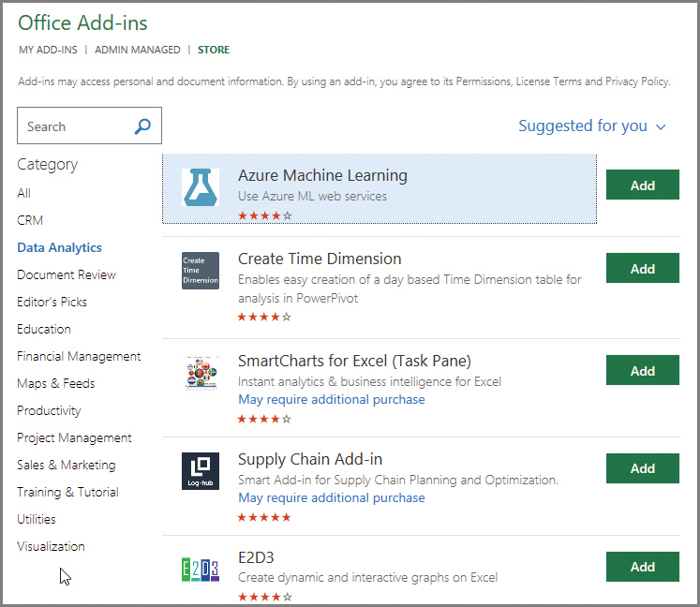This screenshot has height=607, width=700.
Task: Open the Financial Management category
Action: tap(79, 356)
